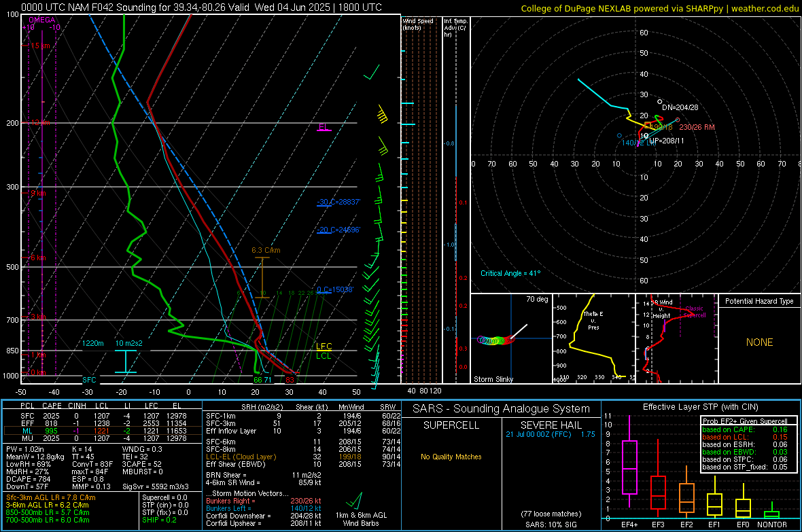Click the Potential Hazard Type header
The height and width of the screenshot is (532, 802).
759,301
